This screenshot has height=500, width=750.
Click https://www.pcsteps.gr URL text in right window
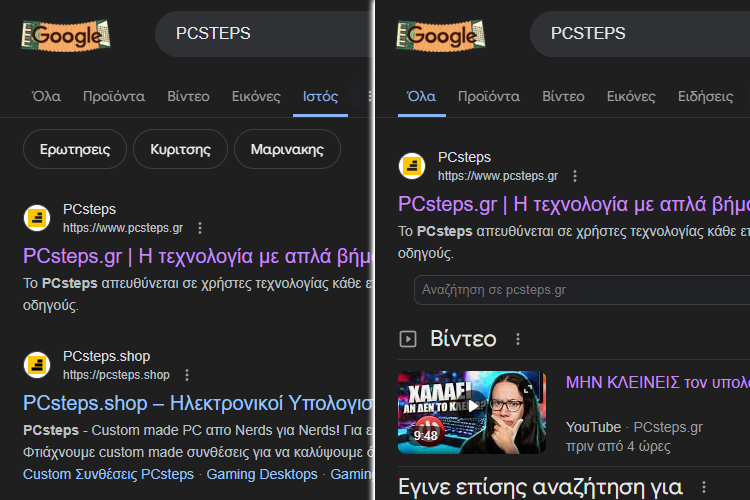point(498,176)
